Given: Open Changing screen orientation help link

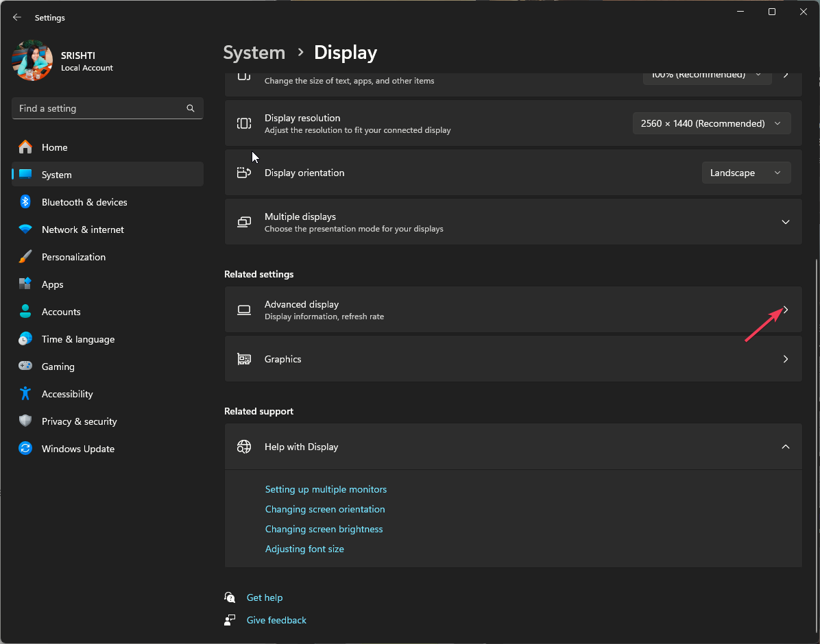Looking at the screenshot, I should [x=325, y=509].
